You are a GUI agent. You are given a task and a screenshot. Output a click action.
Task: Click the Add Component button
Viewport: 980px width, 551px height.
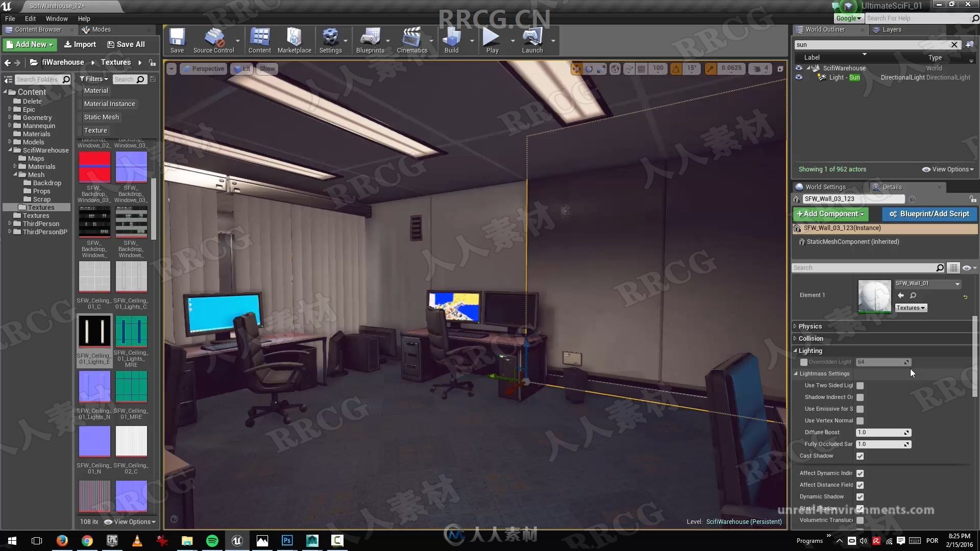830,213
